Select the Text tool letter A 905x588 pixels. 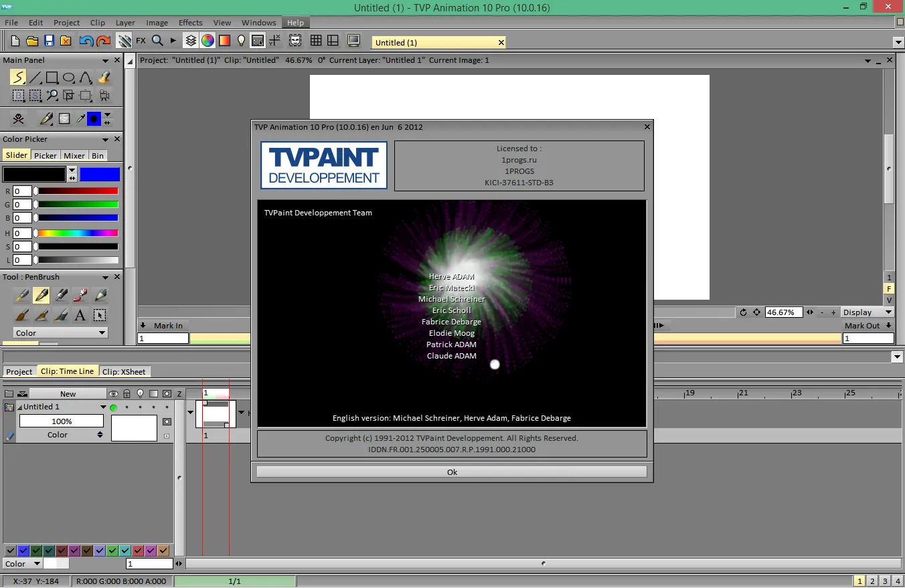click(x=80, y=315)
